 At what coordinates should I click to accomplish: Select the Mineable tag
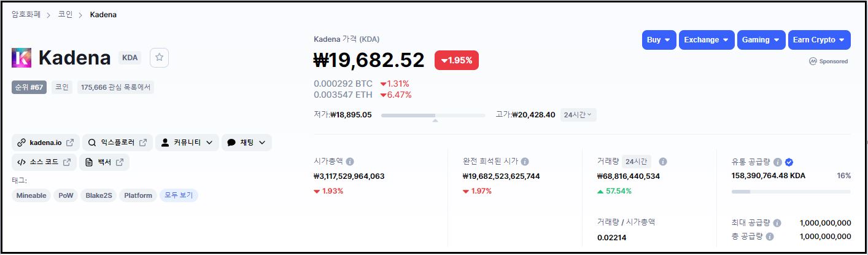click(31, 195)
